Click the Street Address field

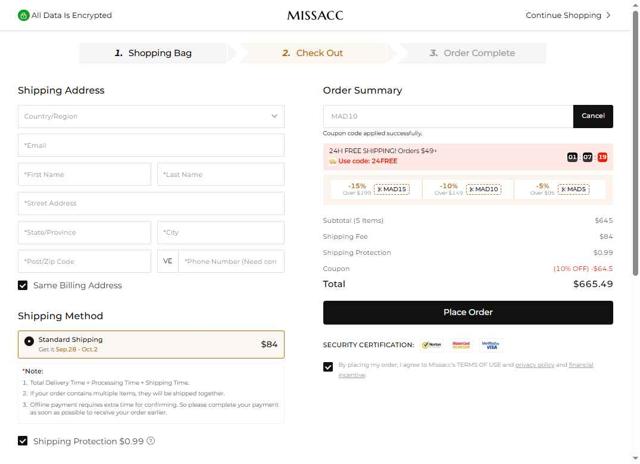coord(151,203)
